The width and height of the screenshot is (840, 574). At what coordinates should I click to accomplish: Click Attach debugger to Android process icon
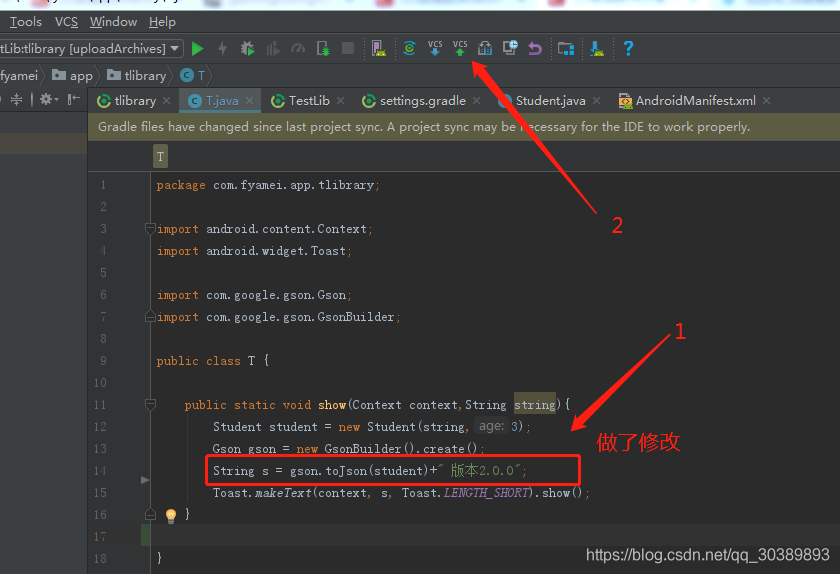pos(323,49)
